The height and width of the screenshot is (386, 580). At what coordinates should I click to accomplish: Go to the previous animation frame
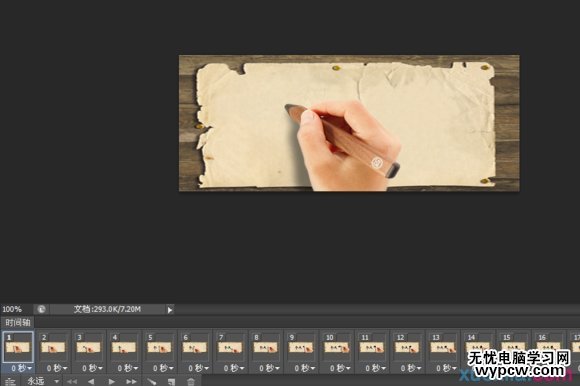pyautogui.click(x=91, y=382)
